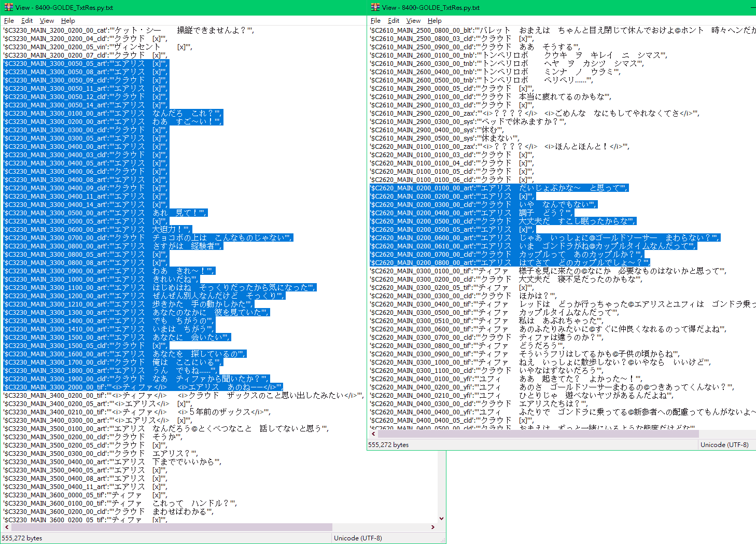Viewport: 756px width, 544px height.
Task: Click the line '$C3230_MAIN_3600_0100_00_tif'
Action: pos(120,504)
